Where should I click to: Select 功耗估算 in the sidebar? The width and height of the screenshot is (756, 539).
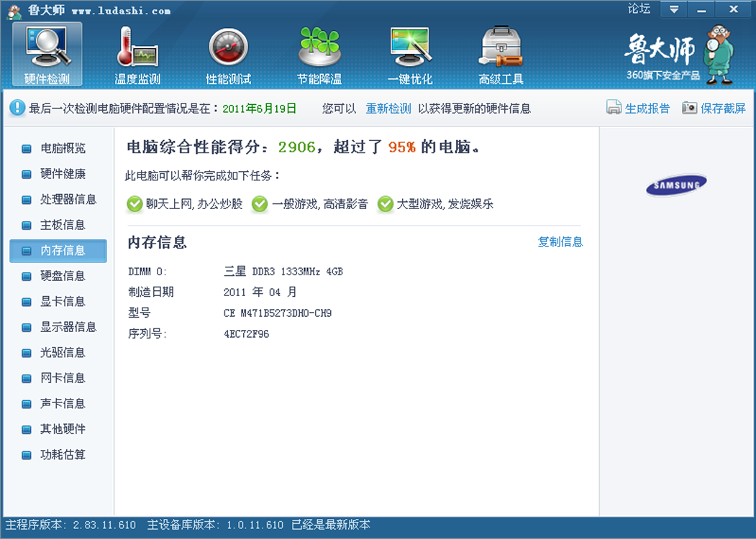point(58,455)
